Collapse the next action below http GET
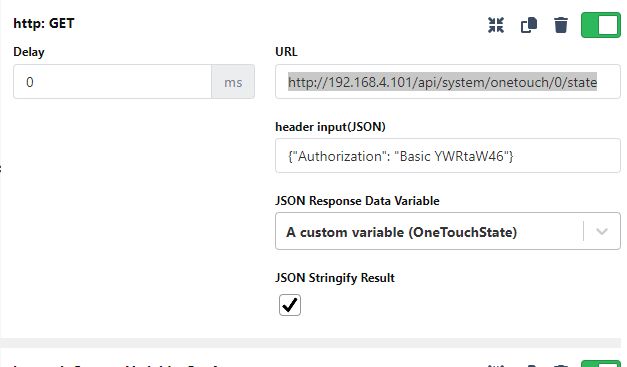The height and width of the screenshot is (367, 627). (x=496, y=365)
